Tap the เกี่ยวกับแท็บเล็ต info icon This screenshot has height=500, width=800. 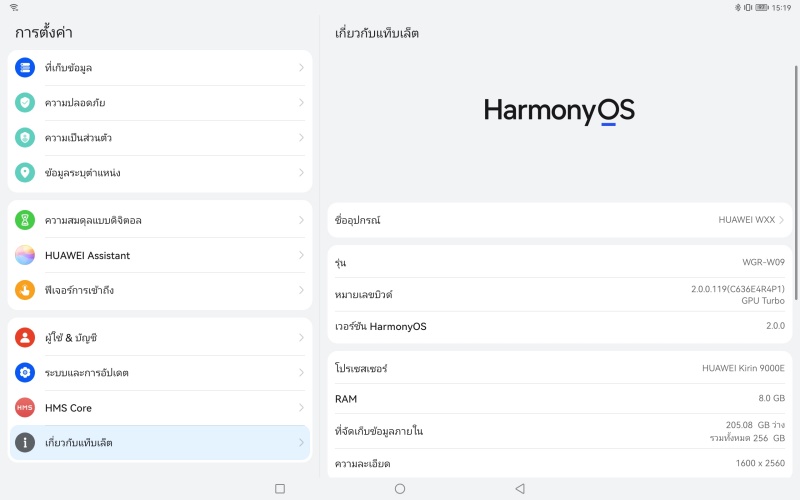(24, 442)
